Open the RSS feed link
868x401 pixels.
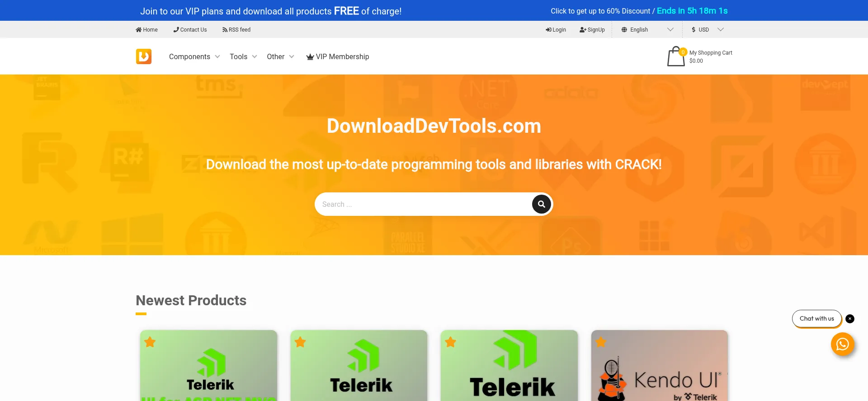(236, 30)
